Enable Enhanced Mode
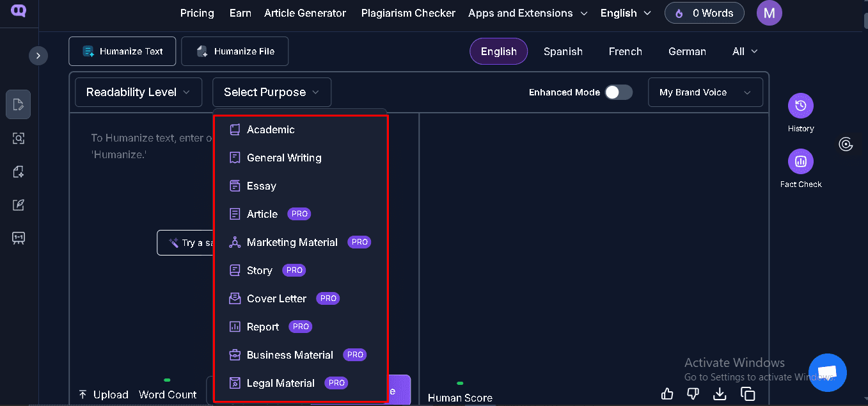 [x=618, y=92]
